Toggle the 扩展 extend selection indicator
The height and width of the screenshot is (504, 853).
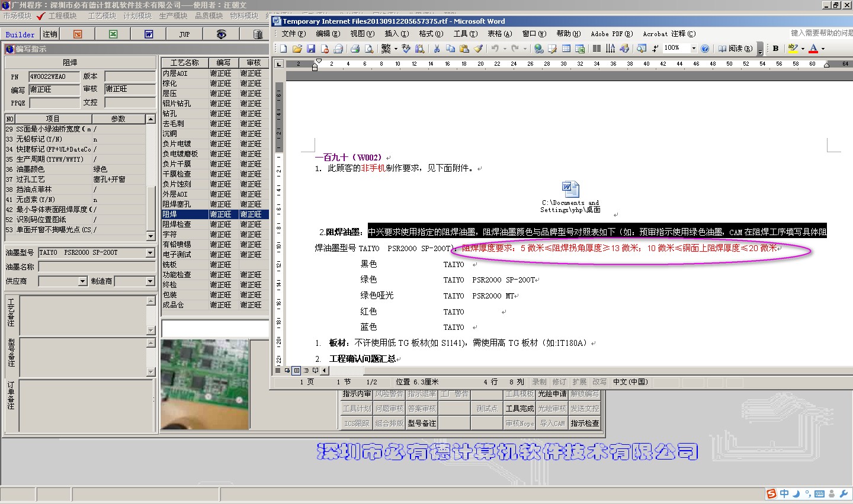(x=579, y=382)
